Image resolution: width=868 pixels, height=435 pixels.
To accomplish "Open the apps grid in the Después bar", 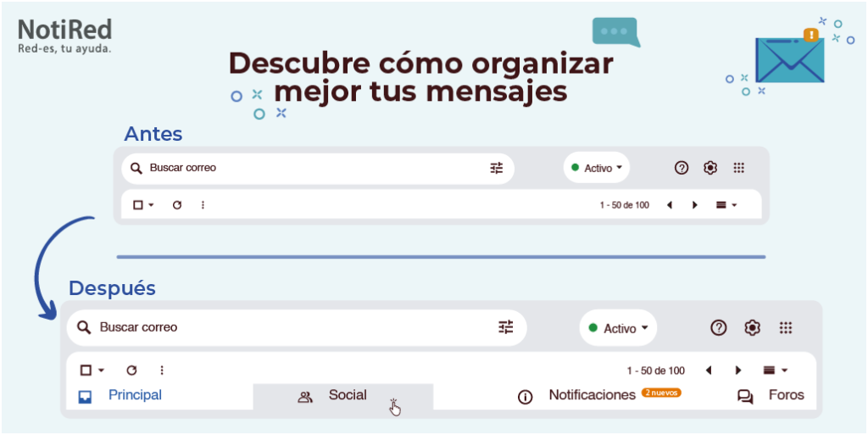I will point(786,327).
